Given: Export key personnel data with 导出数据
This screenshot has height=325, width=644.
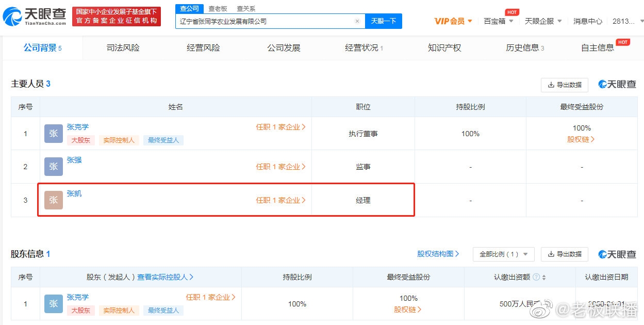Looking at the screenshot, I should [564, 85].
